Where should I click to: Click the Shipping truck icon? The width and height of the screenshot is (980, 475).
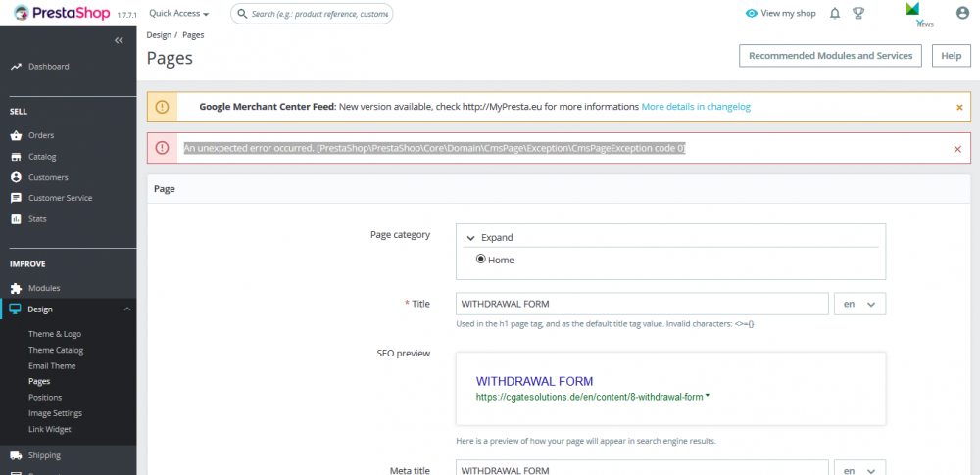tap(17, 455)
